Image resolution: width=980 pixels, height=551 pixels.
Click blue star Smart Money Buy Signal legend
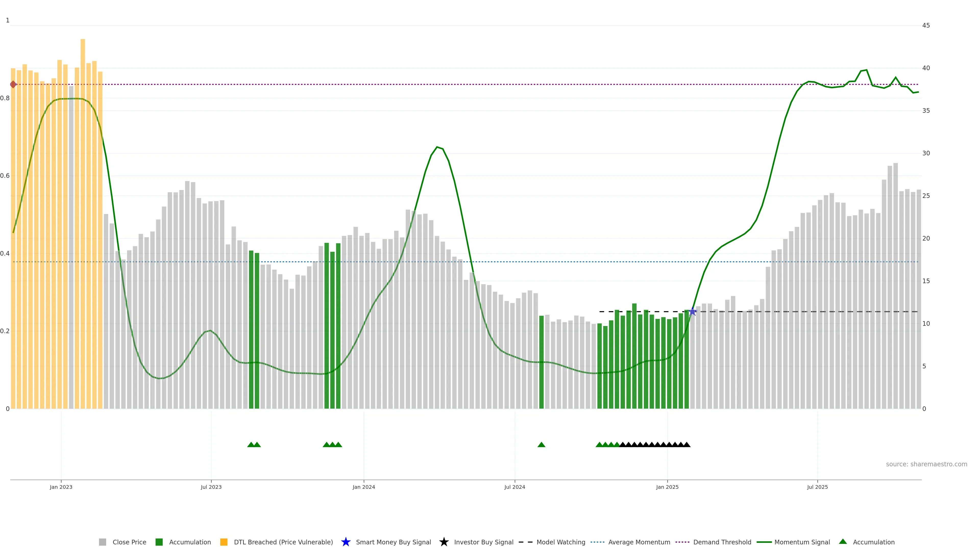tap(346, 542)
